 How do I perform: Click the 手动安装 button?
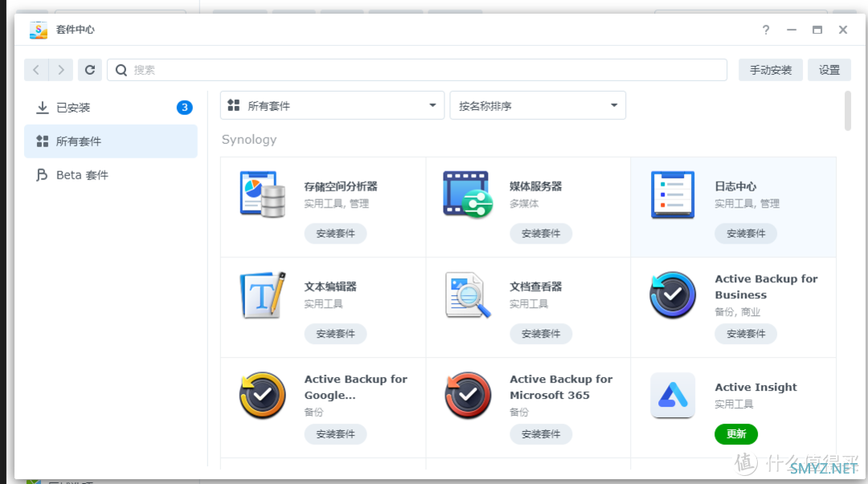pyautogui.click(x=771, y=70)
